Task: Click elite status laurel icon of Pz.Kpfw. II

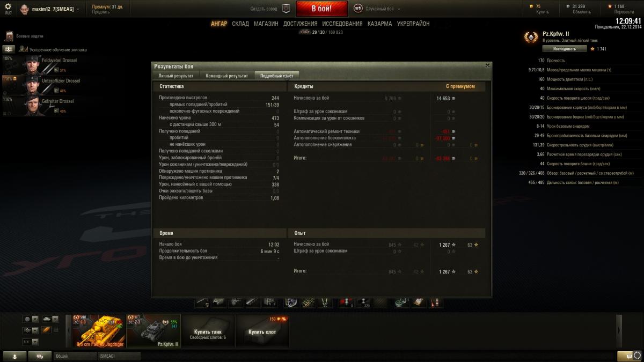Action: pyautogui.click(x=531, y=37)
